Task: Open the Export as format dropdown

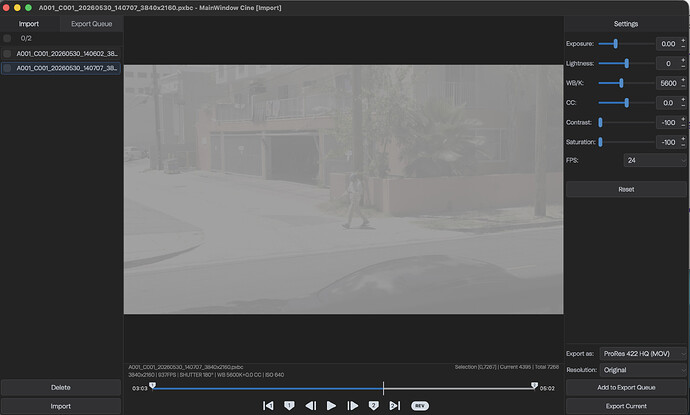Action: pos(643,353)
